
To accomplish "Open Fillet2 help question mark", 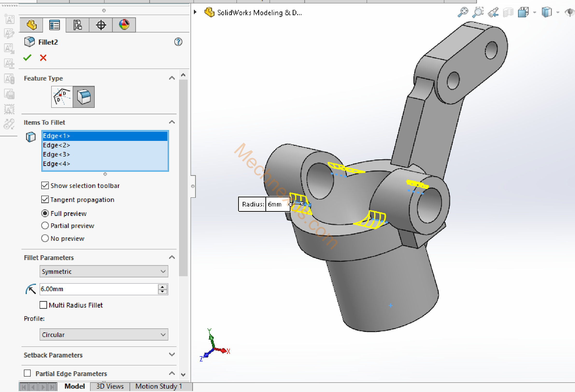I will coord(178,42).
